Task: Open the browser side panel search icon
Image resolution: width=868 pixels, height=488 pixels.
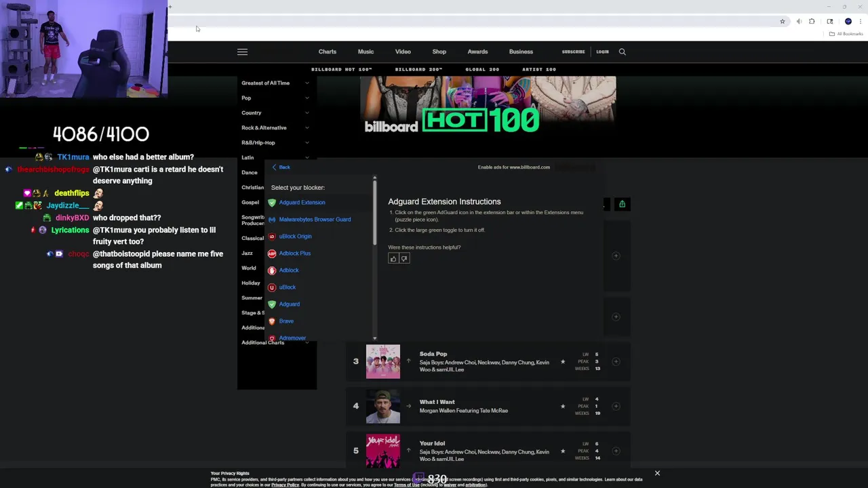Action: click(x=830, y=22)
